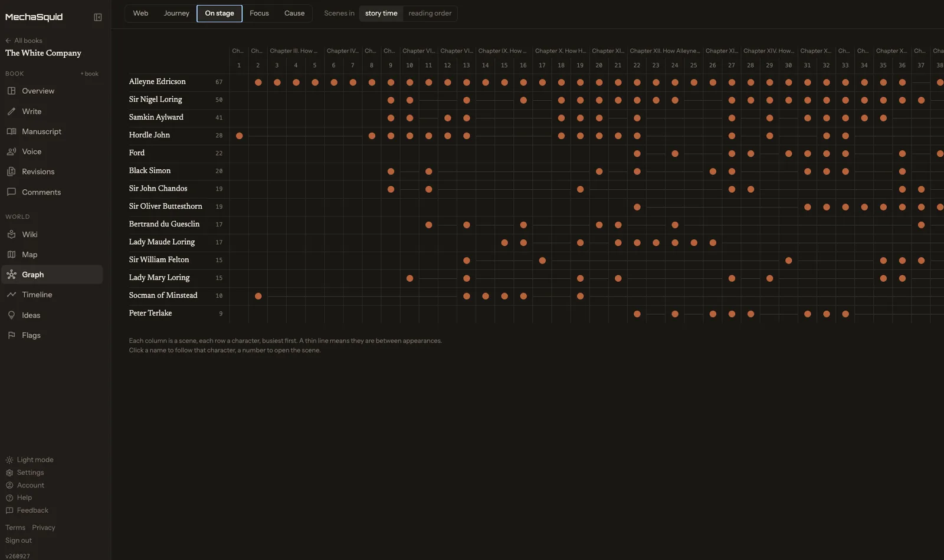
Task: Click MechaSquid logo
Action: (34, 17)
